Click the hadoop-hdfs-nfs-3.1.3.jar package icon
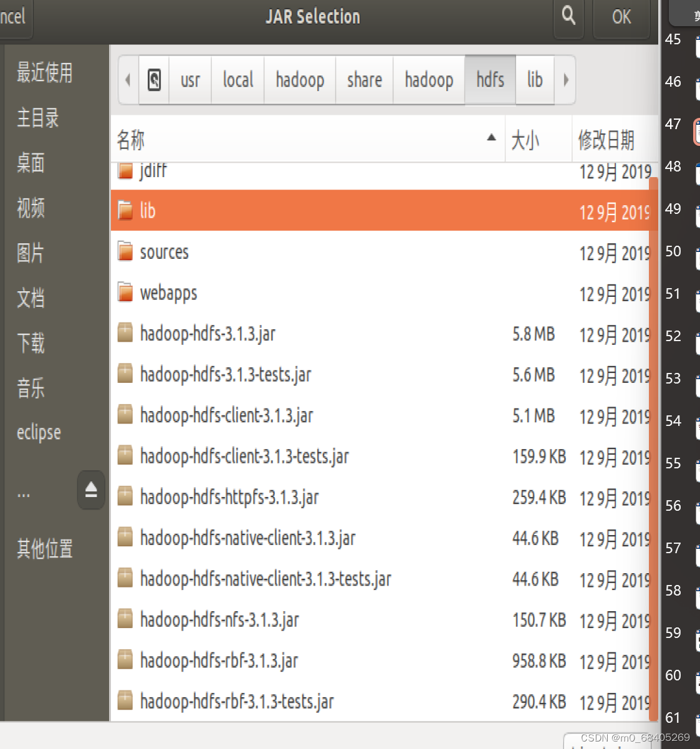700x749 pixels. click(x=125, y=619)
